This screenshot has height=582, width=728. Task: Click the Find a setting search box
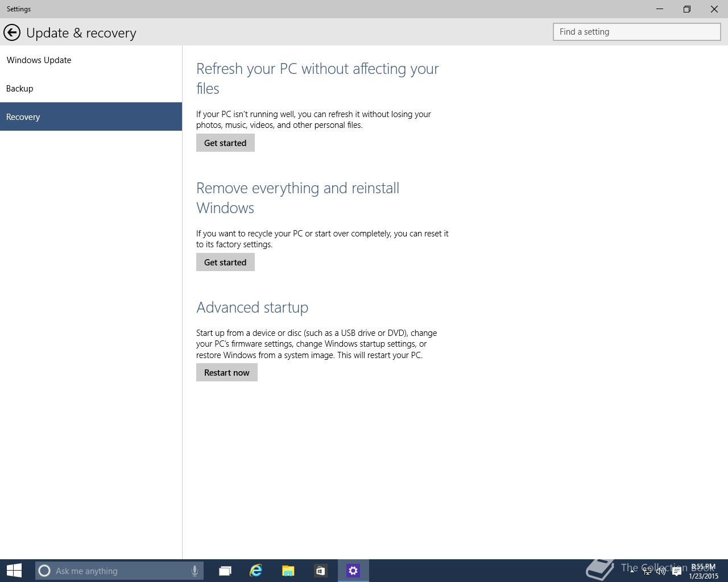click(x=637, y=32)
